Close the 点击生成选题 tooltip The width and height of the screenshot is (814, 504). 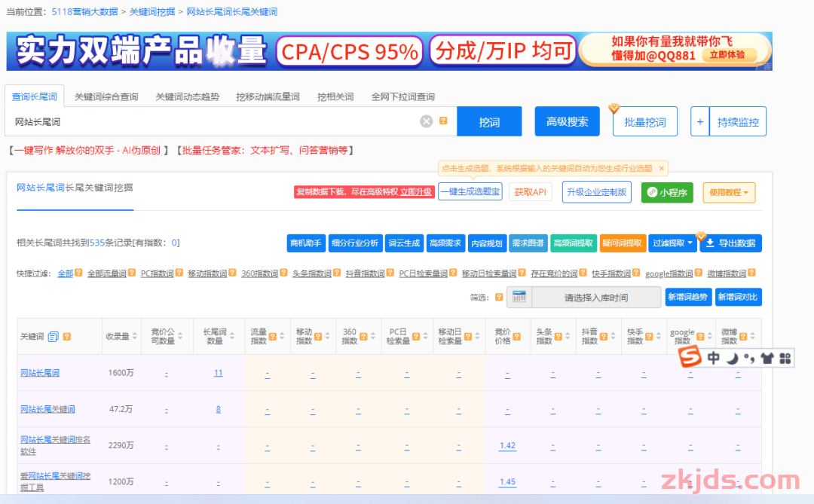pyautogui.click(x=662, y=168)
